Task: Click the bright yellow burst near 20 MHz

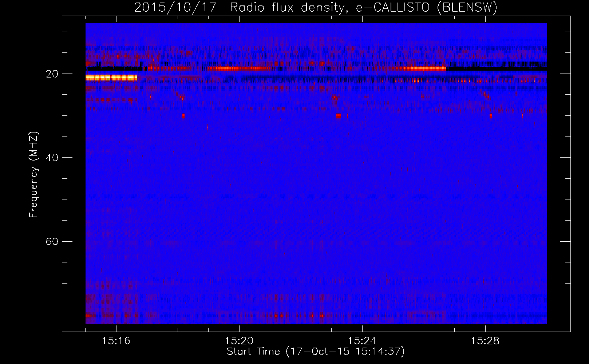Action: click(111, 78)
